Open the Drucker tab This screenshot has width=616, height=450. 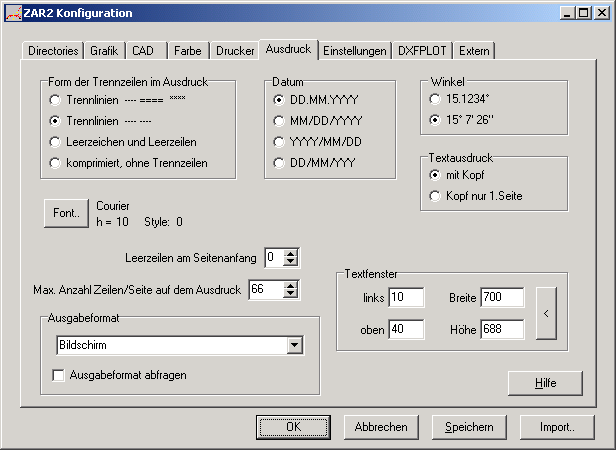pyautogui.click(x=235, y=50)
